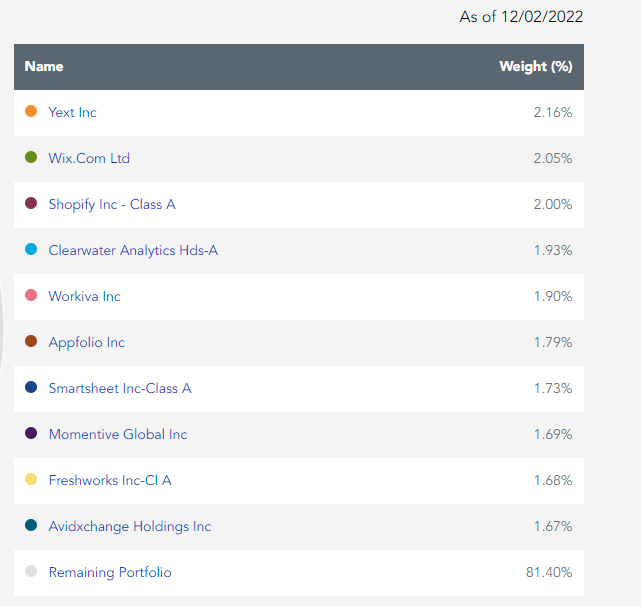Select Avidxchange Holdings Inc link
Screen dimensions: 641x606
click(130, 526)
